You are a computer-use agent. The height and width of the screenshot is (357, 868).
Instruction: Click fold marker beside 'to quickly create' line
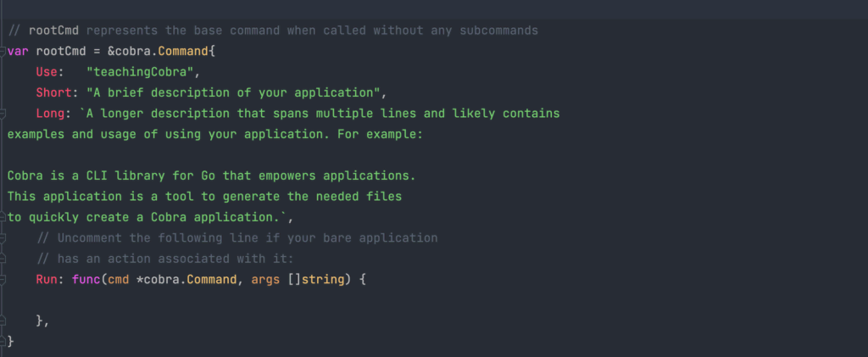click(3, 217)
